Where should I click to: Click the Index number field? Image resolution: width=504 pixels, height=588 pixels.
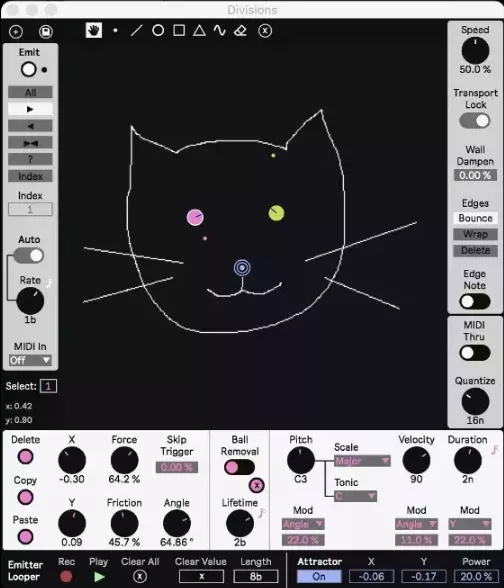pos(30,209)
